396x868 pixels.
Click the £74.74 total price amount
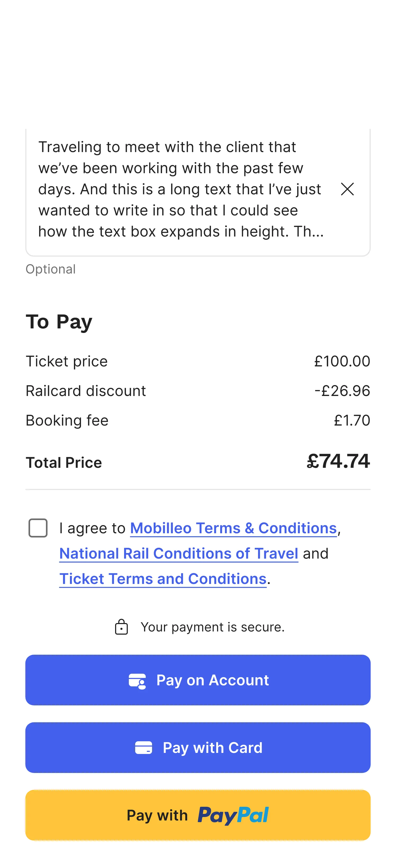[338, 461]
